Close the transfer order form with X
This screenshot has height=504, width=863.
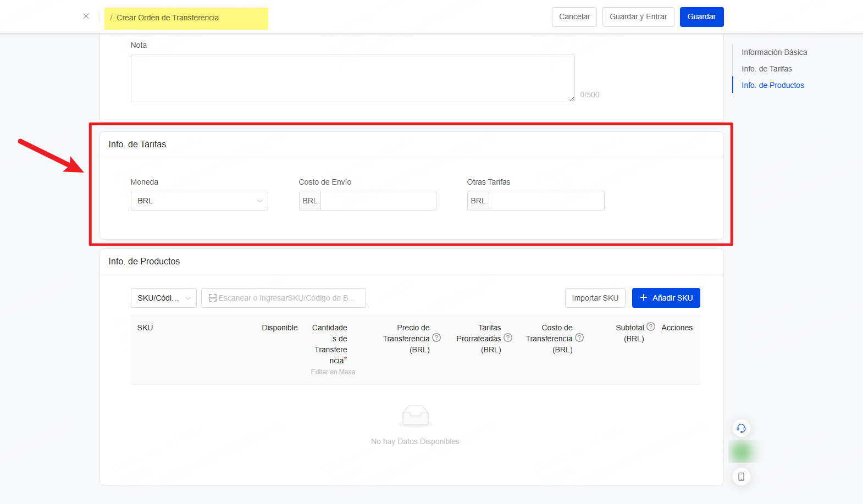tap(86, 16)
